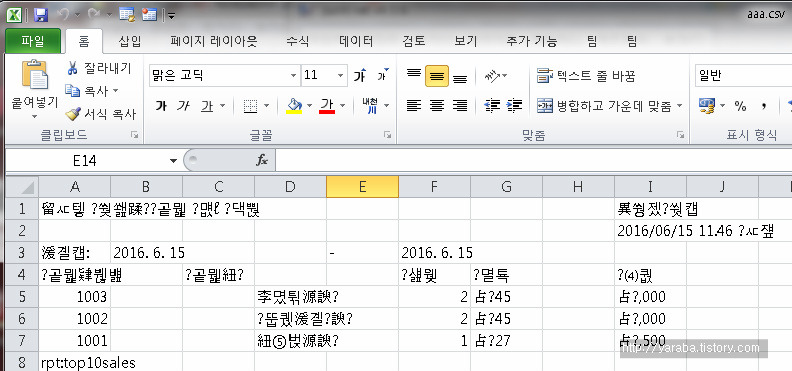
Task: Open underline style dropdown arrow
Action: (223, 106)
